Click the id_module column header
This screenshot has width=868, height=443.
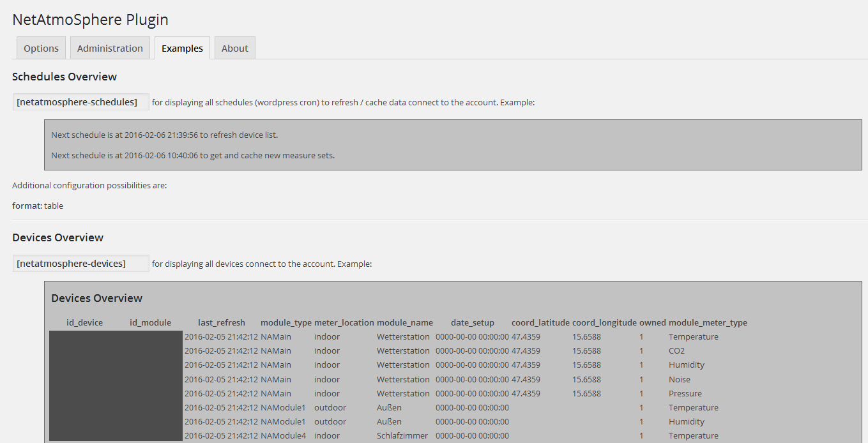pos(150,322)
